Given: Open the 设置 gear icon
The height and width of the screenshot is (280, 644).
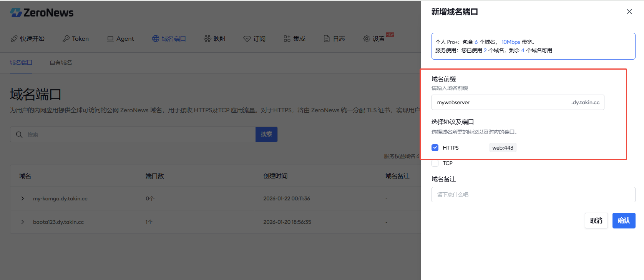Looking at the screenshot, I should [367, 38].
